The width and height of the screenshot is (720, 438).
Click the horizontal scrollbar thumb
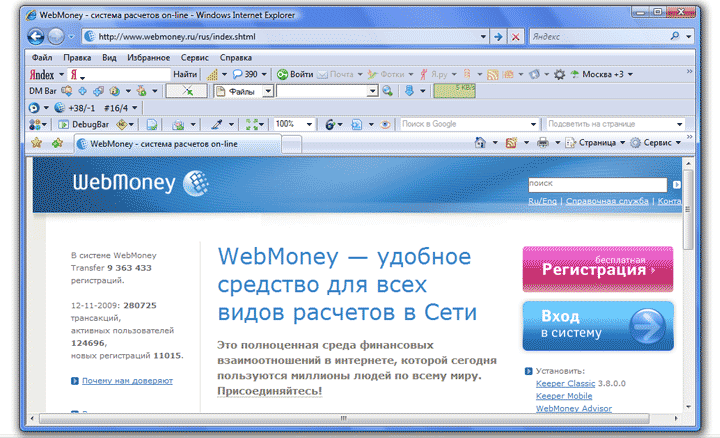(344, 418)
